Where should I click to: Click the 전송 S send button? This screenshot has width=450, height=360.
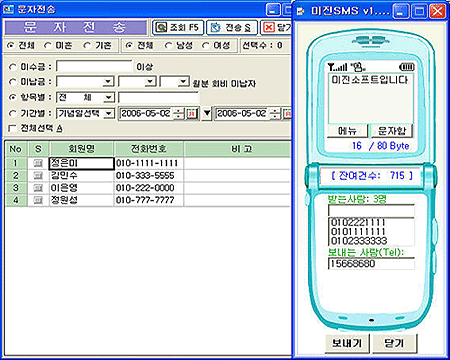pyautogui.click(x=232, y=27)
